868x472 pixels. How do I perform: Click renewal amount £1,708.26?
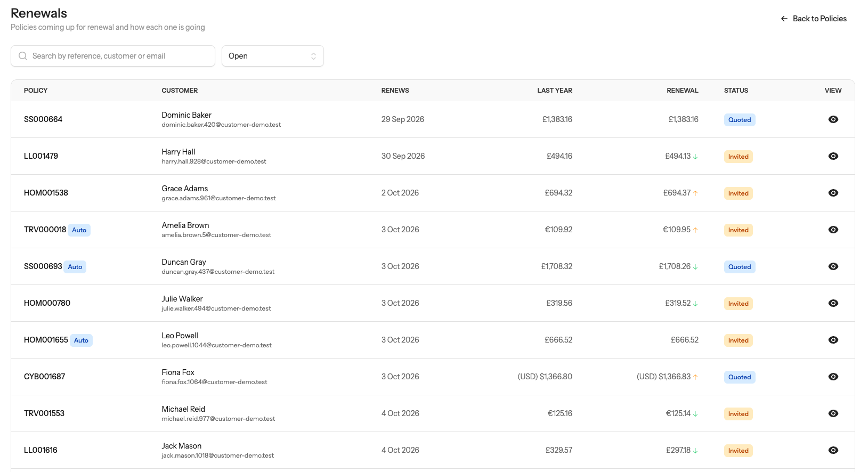tap(675, 266)
